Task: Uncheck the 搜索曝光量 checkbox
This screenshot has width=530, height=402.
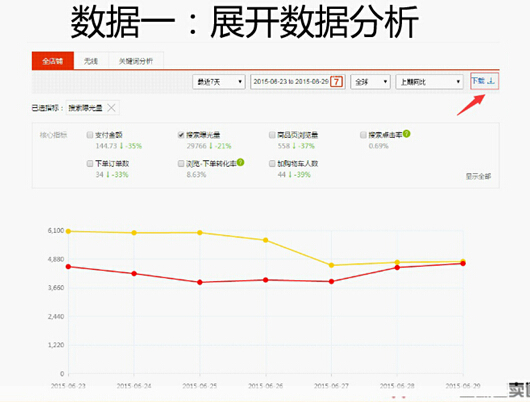Action: pyautogui.click(x=181, y=135)
